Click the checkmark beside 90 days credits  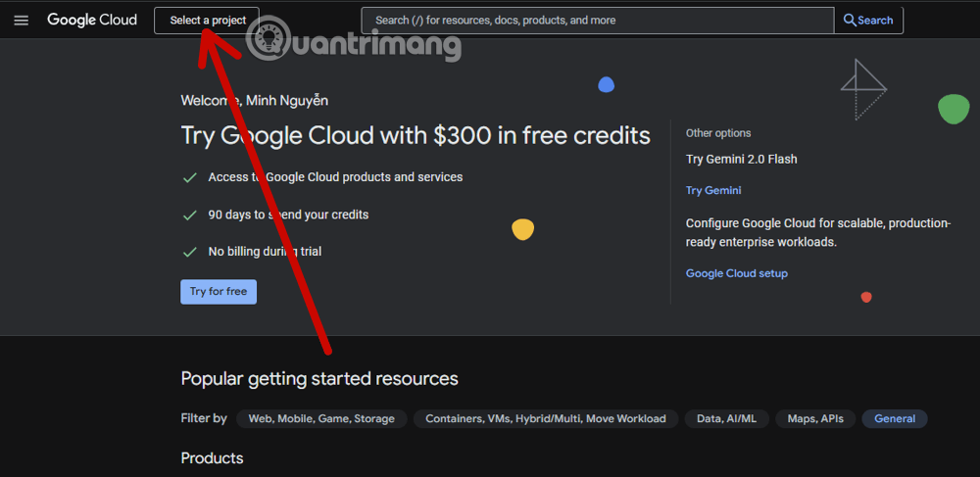(x=190, y=215)
